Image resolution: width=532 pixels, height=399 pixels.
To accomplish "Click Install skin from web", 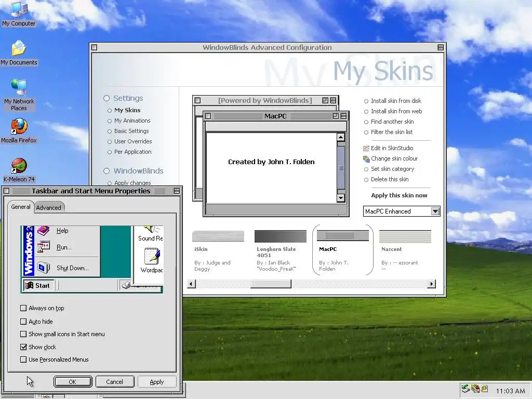I will 393,111.
